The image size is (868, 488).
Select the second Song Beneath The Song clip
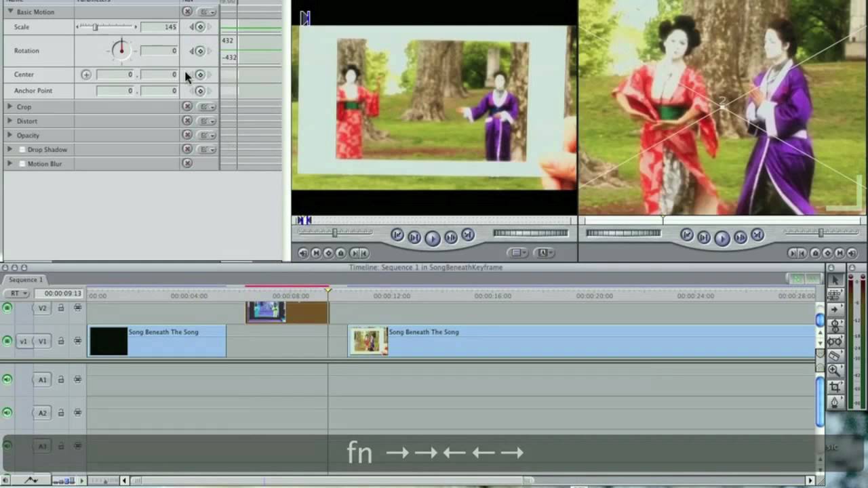(581, 341)
